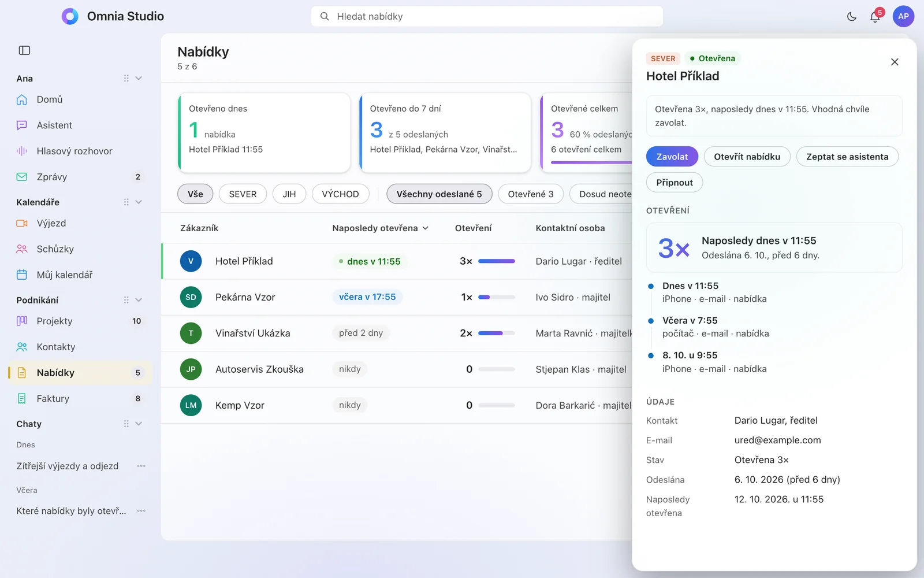Click Hotel Příklad open-count progress bar
The image size is (924, 578).
497,261
